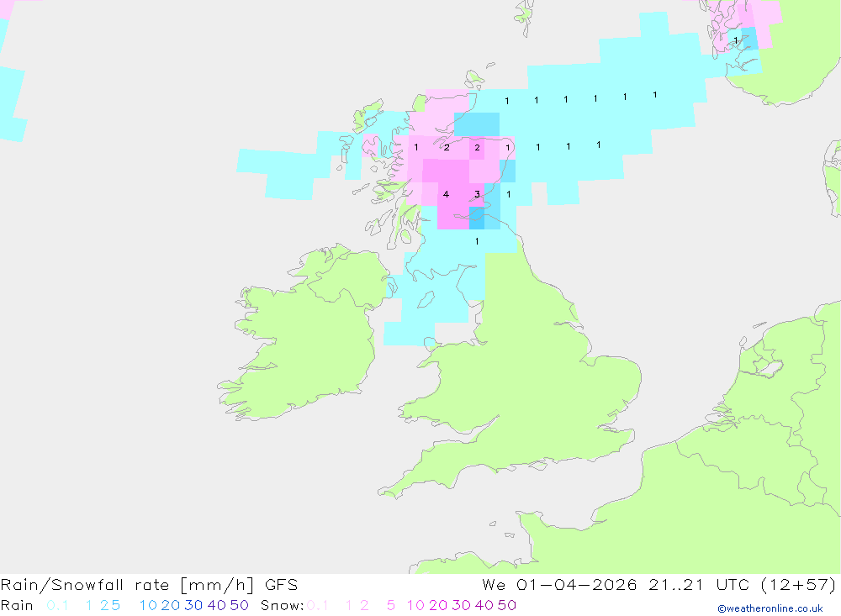
Task: Select the blue 10 rain legend value
Action: click(x=148, y=605)
